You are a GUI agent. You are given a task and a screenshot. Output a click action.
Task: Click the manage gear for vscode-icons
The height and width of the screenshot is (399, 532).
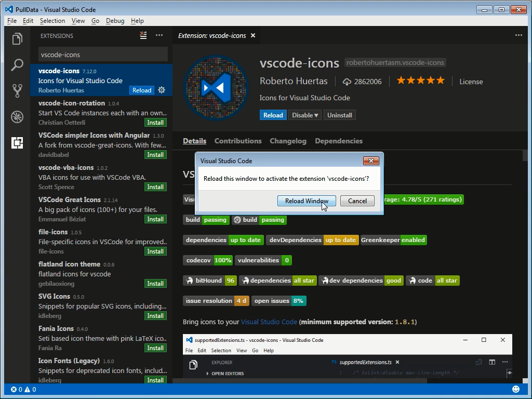point(162,90)
